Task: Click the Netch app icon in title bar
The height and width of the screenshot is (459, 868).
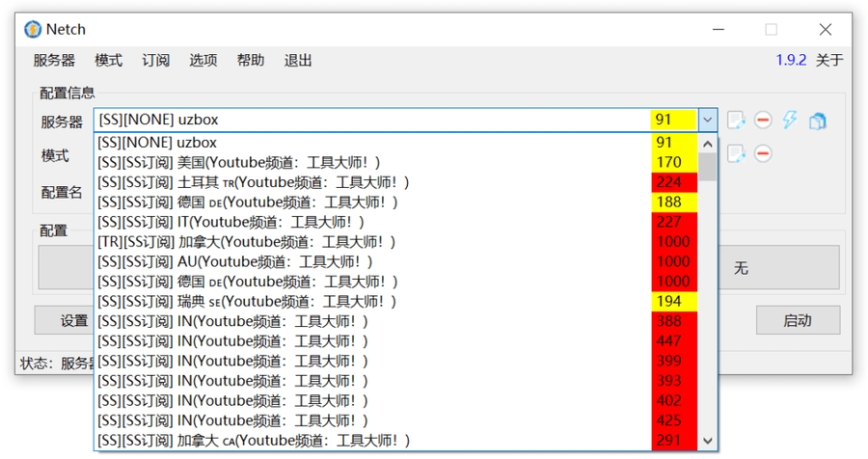Action: pyautogui.click(x=33, y=29)
